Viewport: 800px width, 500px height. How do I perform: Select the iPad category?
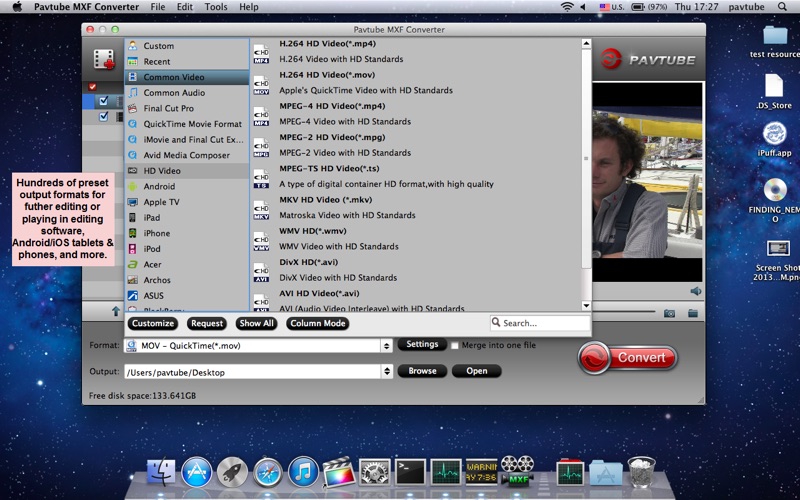[187, 218]
